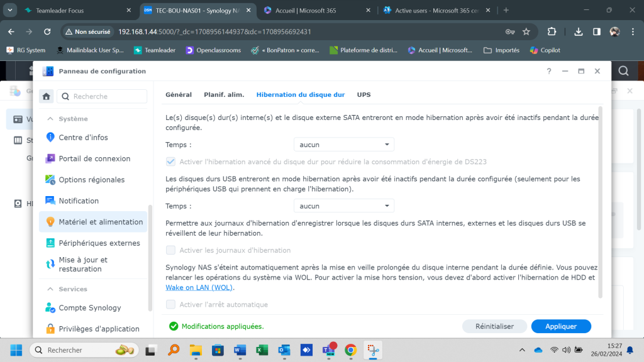Click the help question mark icon
644x362 pixels.
coord(548,72)
